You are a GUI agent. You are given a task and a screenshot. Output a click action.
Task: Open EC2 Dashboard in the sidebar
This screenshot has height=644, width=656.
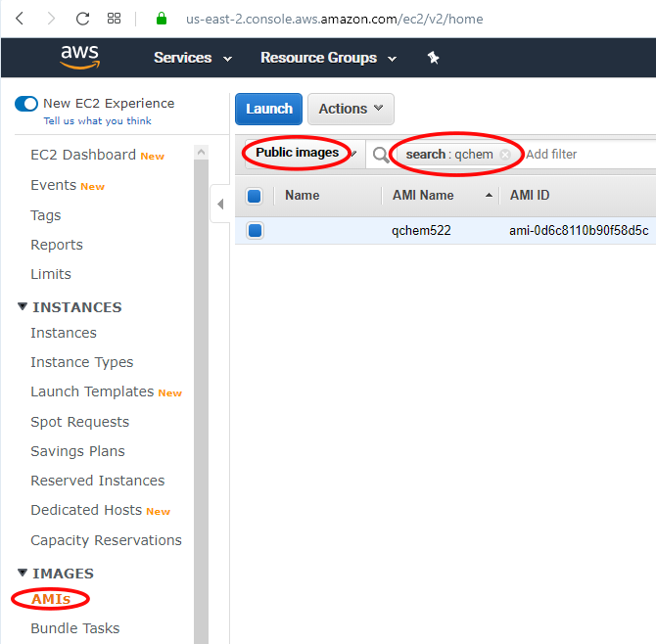coord(83,155)
